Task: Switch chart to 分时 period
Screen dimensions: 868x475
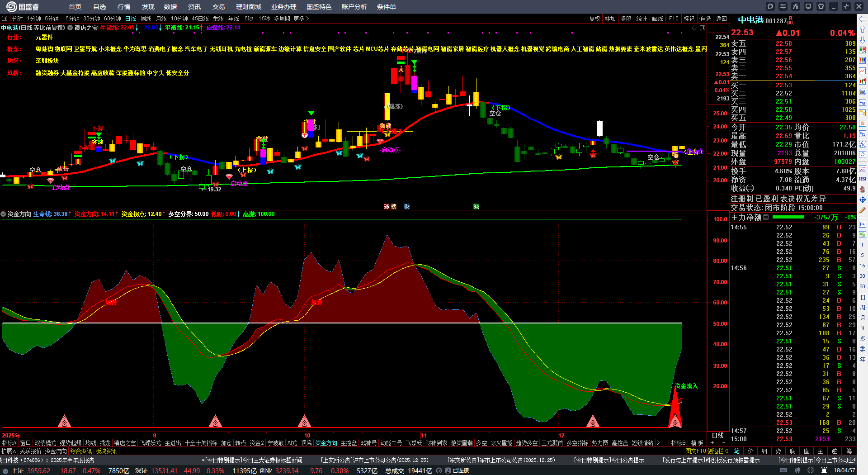Action: pos(17,19)
